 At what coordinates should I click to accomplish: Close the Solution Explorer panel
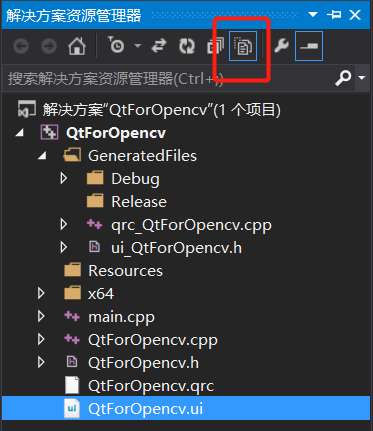pyautogui.click(x=355, y=15)
